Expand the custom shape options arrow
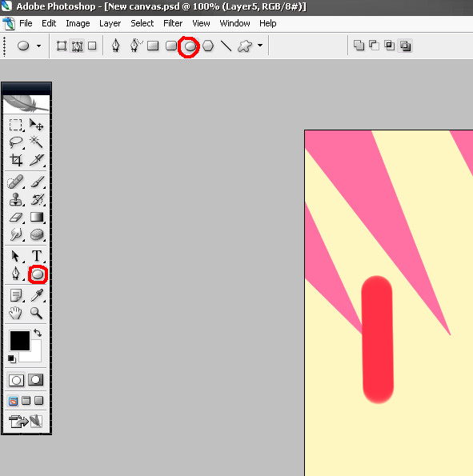 (x=260, y=46)
